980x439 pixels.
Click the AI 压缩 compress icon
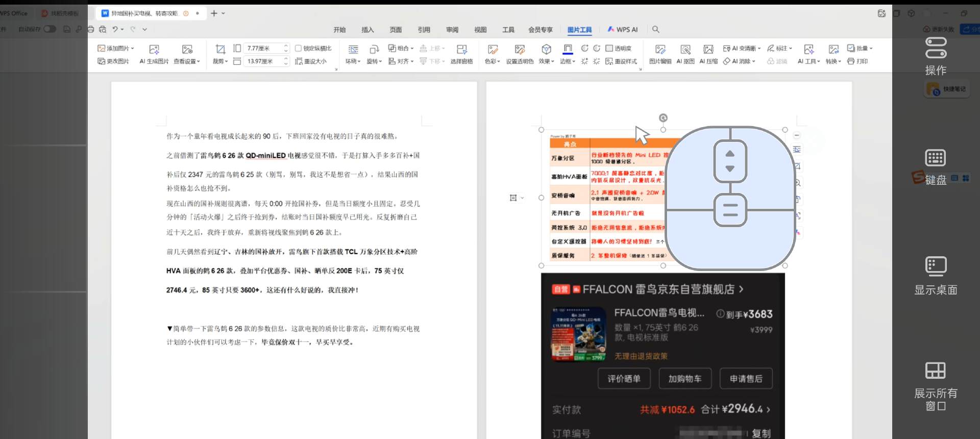[x=708, y=50]
